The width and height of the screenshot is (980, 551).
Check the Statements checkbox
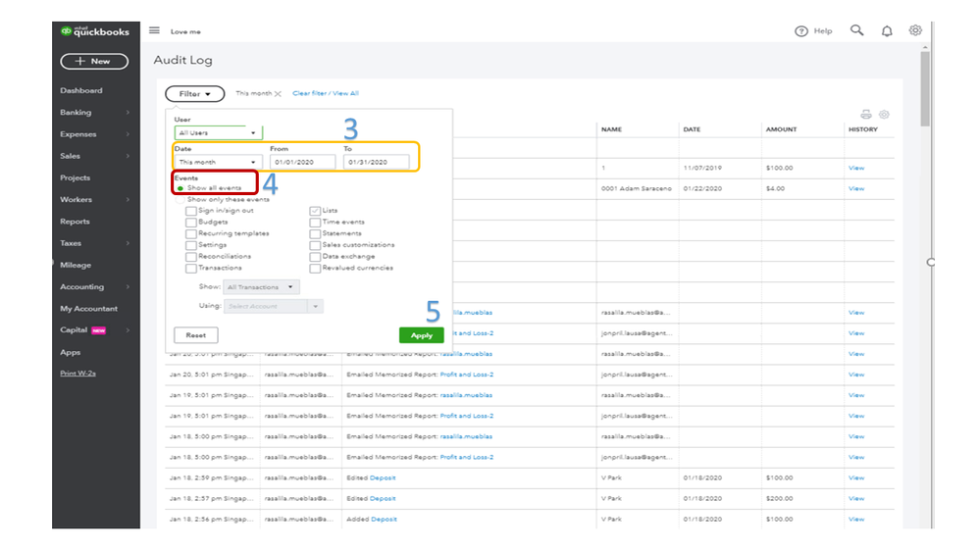[315, 233]
